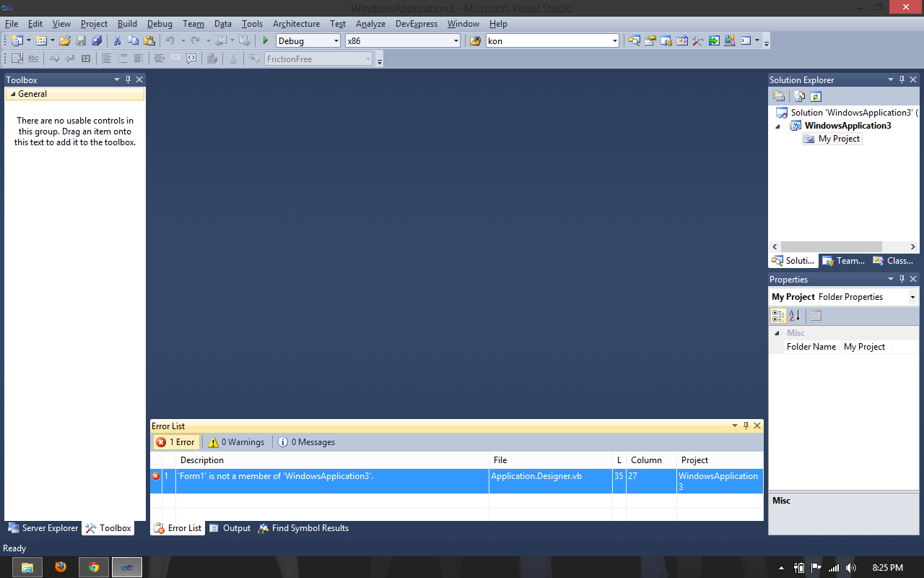Click the Folder Name property value field

pyautogui.click(x=880, y=347)
